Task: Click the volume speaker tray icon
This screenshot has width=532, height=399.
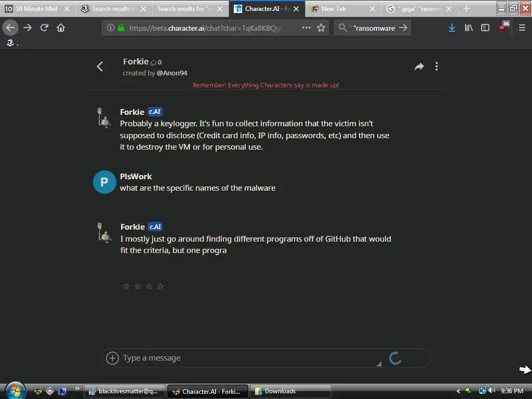Action: (x=493, y=391)
